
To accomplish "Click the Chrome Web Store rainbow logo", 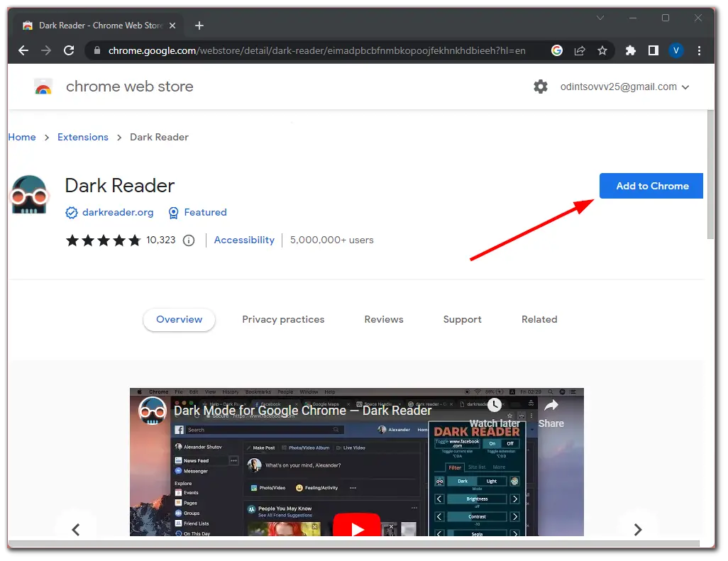I will click(43, 87).
